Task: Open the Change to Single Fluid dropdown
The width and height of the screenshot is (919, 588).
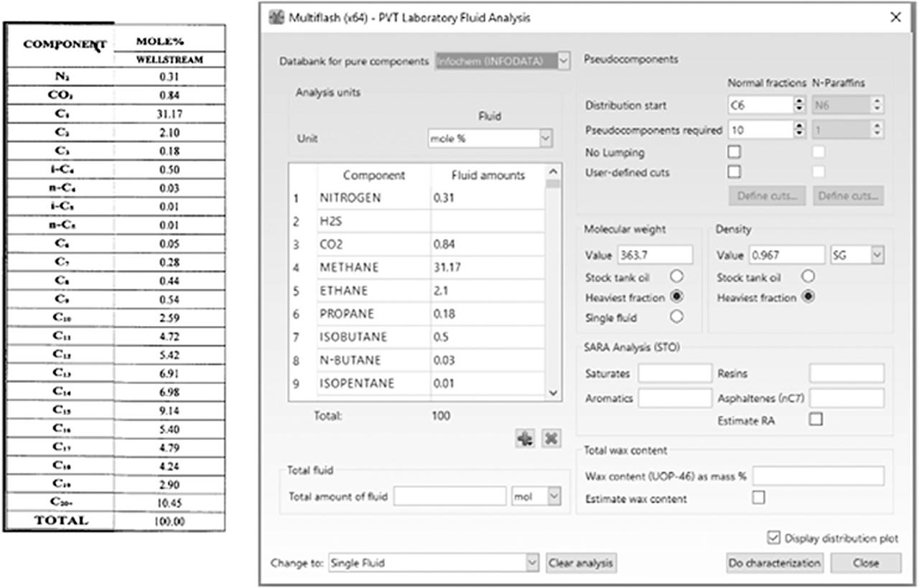Action: point(532,563)
